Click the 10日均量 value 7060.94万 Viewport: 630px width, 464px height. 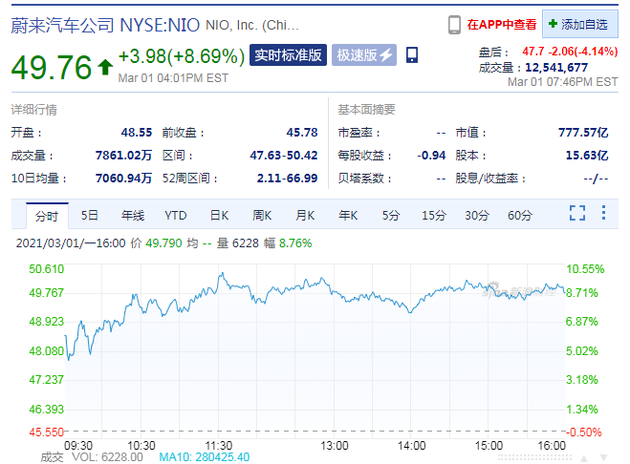[124, 178]
